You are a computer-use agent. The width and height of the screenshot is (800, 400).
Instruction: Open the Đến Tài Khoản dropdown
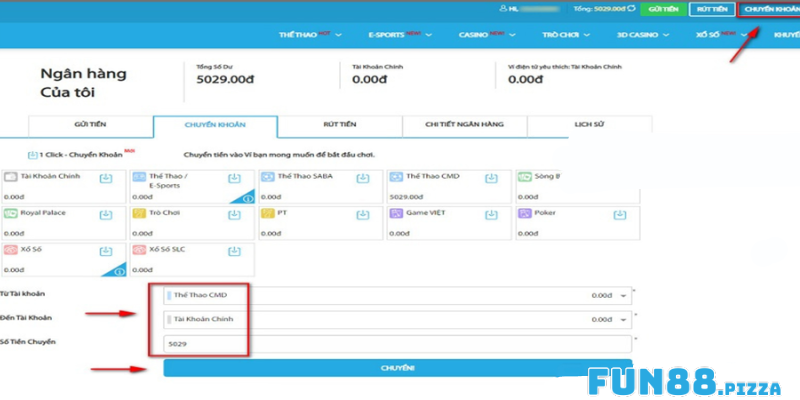tap(624, 320)
